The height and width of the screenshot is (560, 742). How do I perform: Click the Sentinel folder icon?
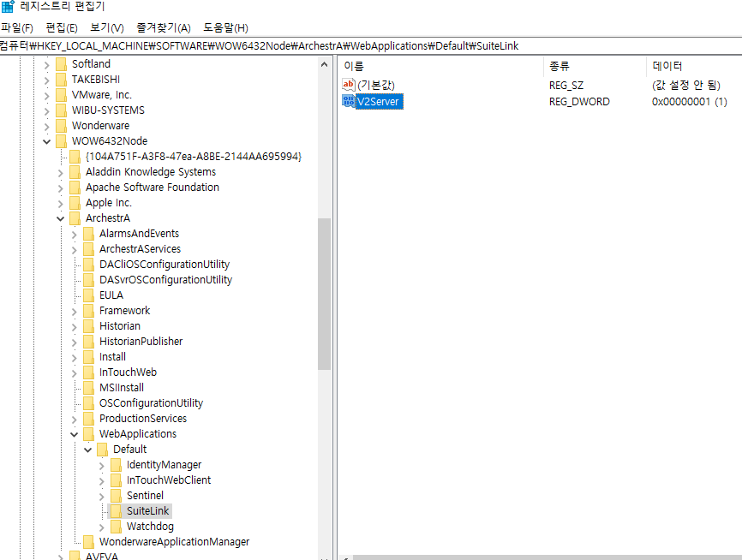(x=116, y=495)
